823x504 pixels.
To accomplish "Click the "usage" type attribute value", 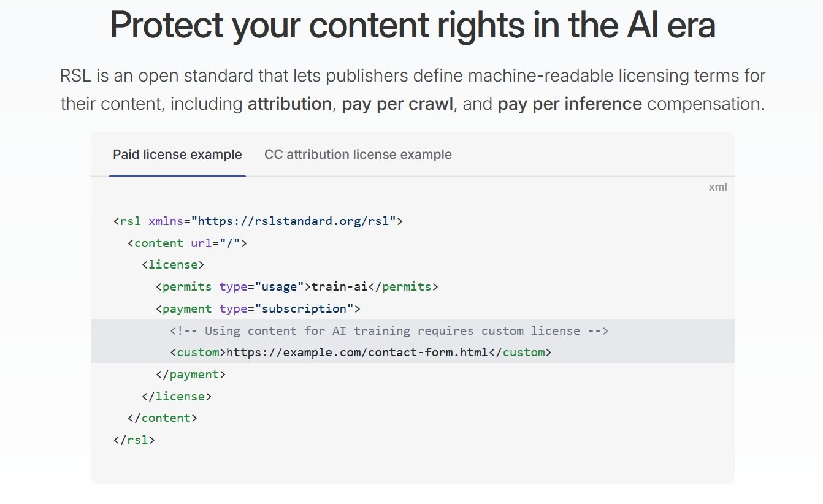I will 280,287.
